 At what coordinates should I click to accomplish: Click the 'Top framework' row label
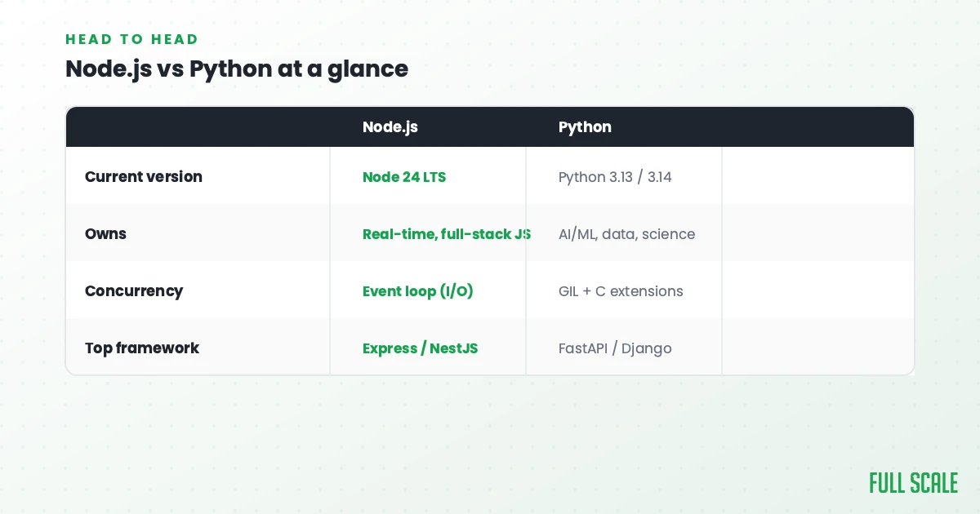pos(142,348)
